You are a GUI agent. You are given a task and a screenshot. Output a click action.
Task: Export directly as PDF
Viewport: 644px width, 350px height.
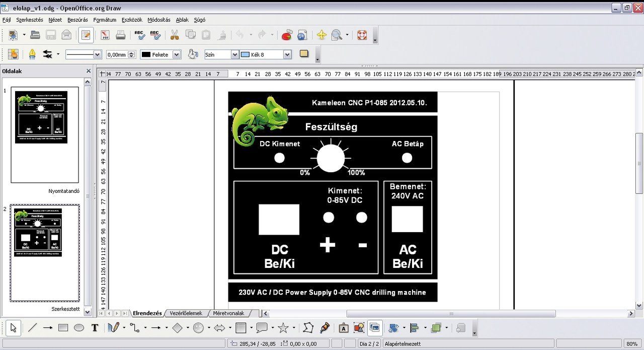point(105,35)
